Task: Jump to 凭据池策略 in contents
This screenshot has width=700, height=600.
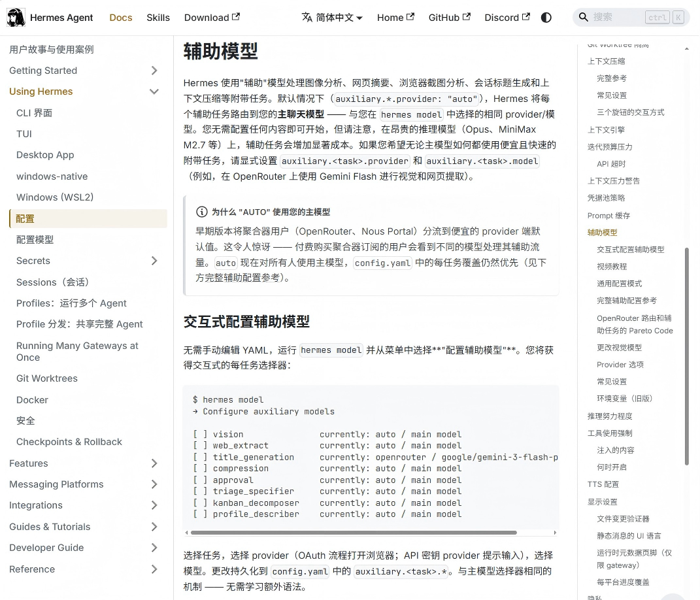Action: (606, 198)
